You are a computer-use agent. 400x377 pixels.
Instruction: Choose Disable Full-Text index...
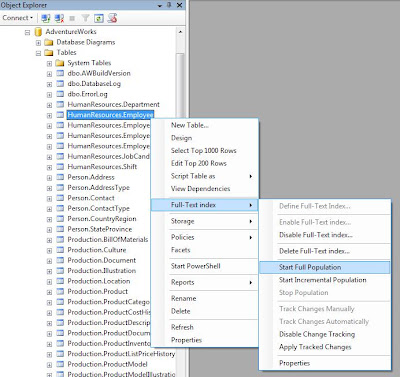click(325, 235)
